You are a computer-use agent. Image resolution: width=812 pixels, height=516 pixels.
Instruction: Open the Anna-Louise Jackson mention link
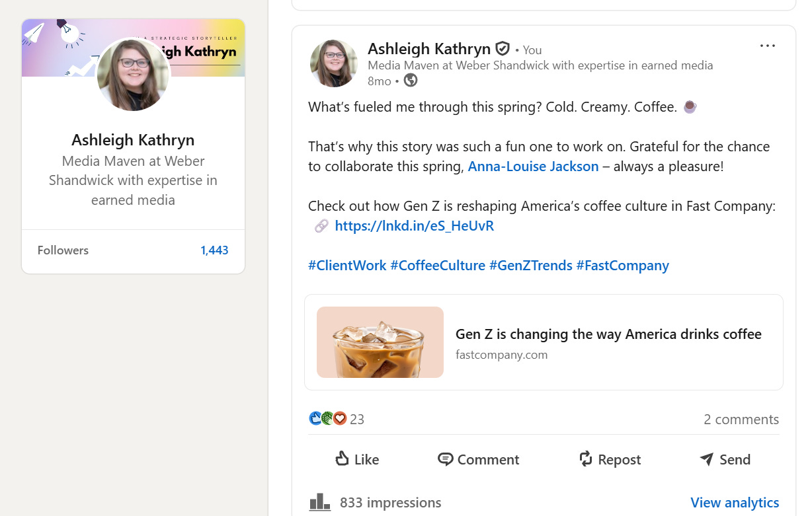tap(533, 166)
